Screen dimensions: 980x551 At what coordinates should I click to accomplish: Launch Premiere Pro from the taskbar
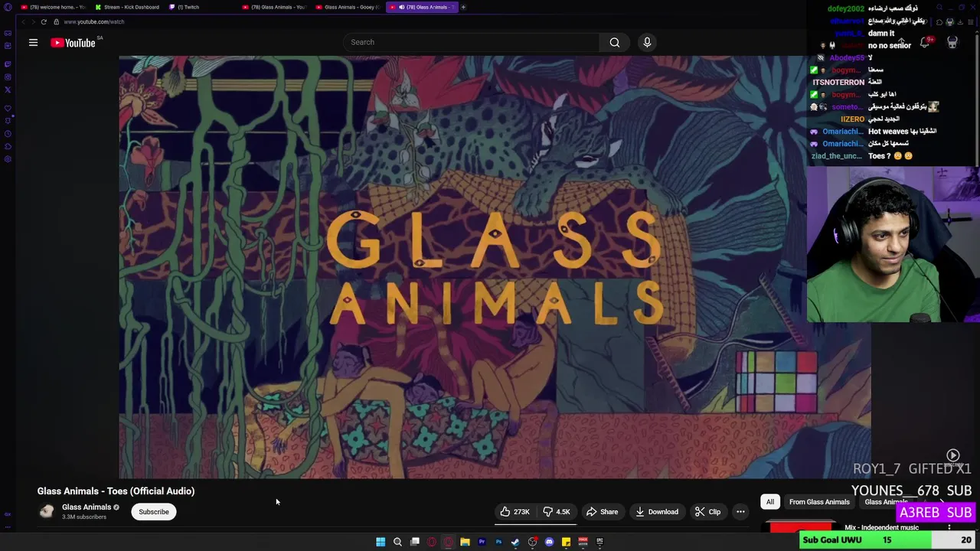pyautogui.click(x=482, y=542)
